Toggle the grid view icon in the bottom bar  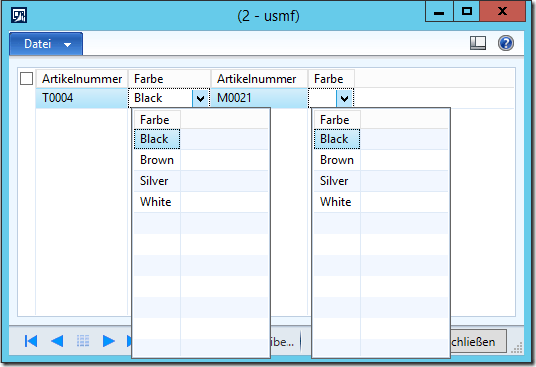(83, 341)
